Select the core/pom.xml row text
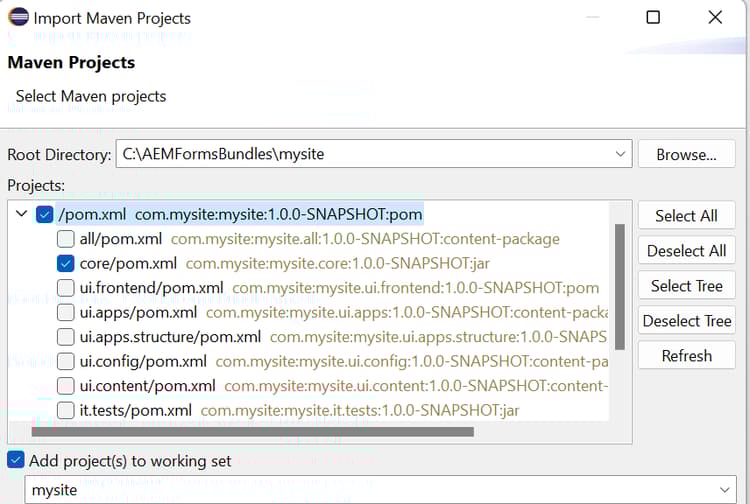 (285, 263)
